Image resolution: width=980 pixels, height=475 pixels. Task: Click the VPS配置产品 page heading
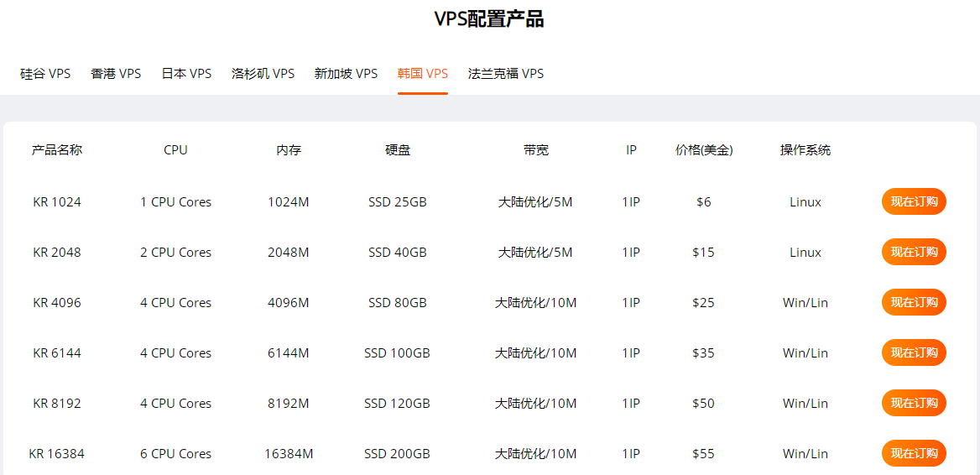point(489,19)
